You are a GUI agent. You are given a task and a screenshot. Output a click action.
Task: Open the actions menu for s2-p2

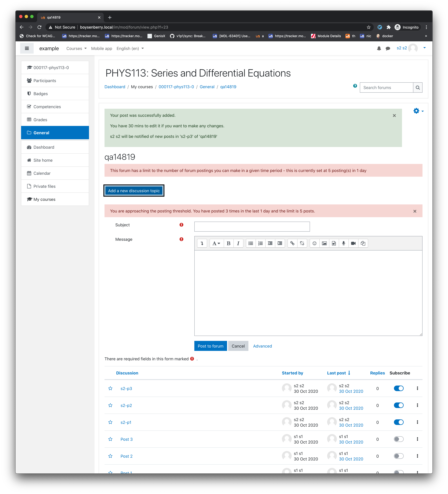[x=417, y=405]
